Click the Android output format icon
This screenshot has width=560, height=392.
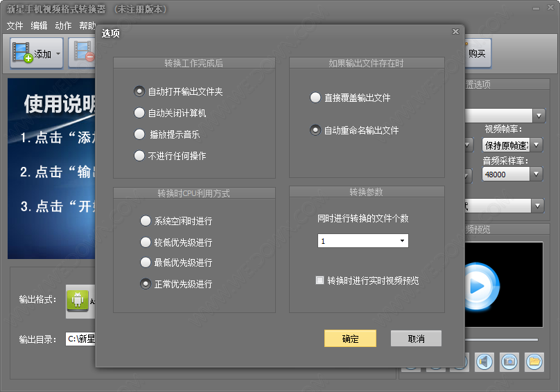point(78,299)
